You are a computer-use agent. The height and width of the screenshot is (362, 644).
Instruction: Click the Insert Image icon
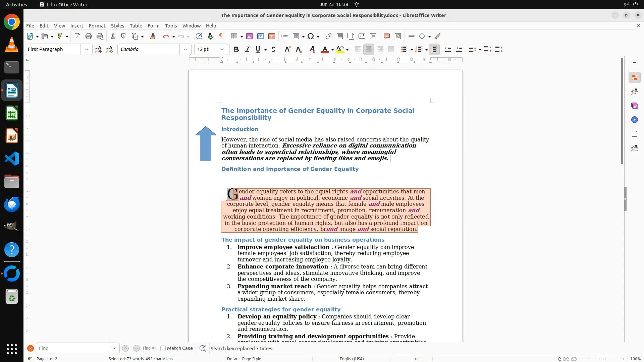coord(250,36)
